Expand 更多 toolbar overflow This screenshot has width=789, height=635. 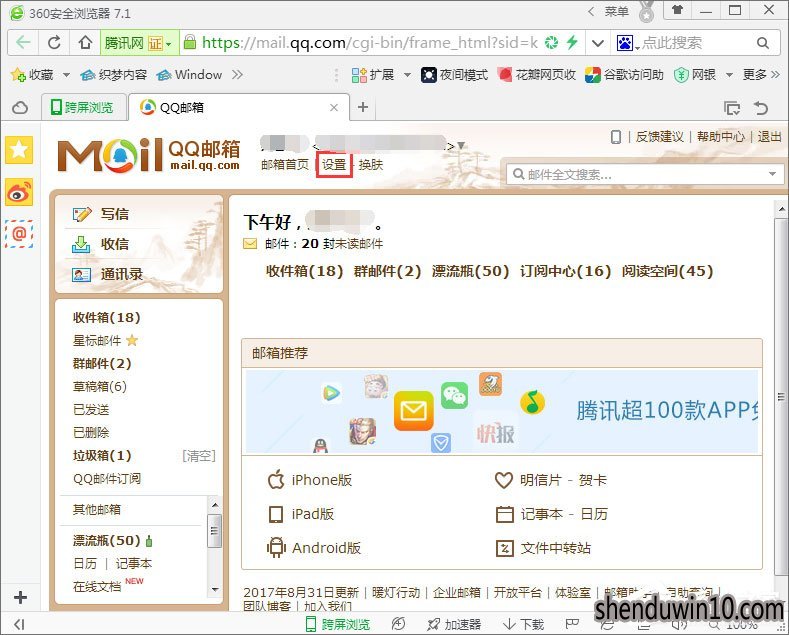(761, 75)
